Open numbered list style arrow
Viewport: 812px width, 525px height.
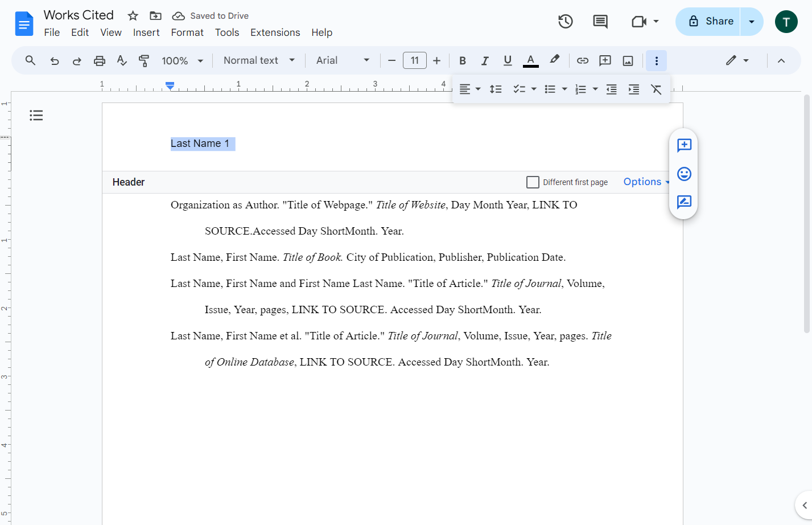595,89
